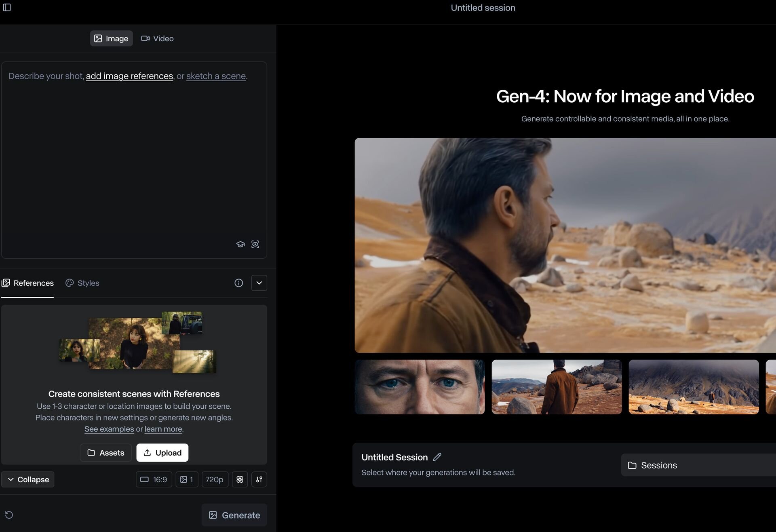The image size is (776, 532).
Task: Switch to the Styles tab
Action: click(82, 283)
